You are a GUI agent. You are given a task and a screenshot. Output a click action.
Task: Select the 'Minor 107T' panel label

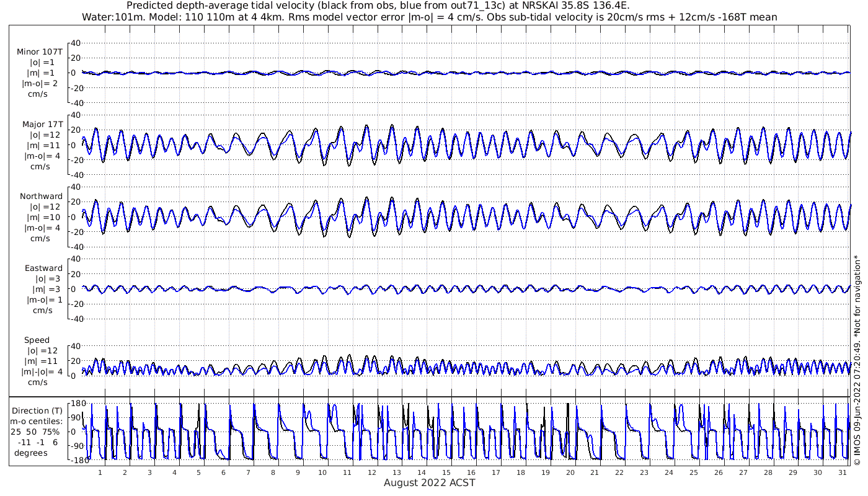[x=40, y=52]
